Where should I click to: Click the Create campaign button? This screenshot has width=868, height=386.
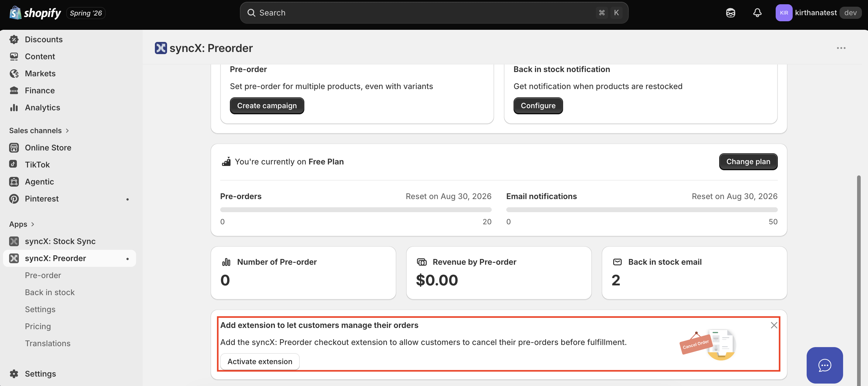267,105
